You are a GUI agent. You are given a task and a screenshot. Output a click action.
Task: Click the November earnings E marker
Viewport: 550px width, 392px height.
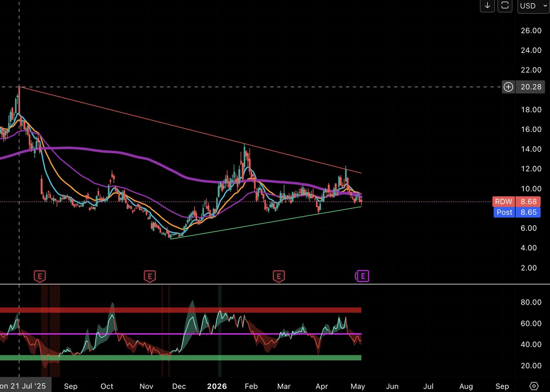pyautogui.click(x=149, y=276)
